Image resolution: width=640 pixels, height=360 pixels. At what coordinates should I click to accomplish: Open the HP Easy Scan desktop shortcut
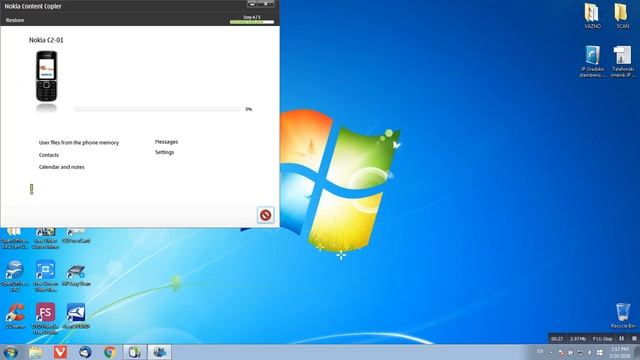pos(76,274)
